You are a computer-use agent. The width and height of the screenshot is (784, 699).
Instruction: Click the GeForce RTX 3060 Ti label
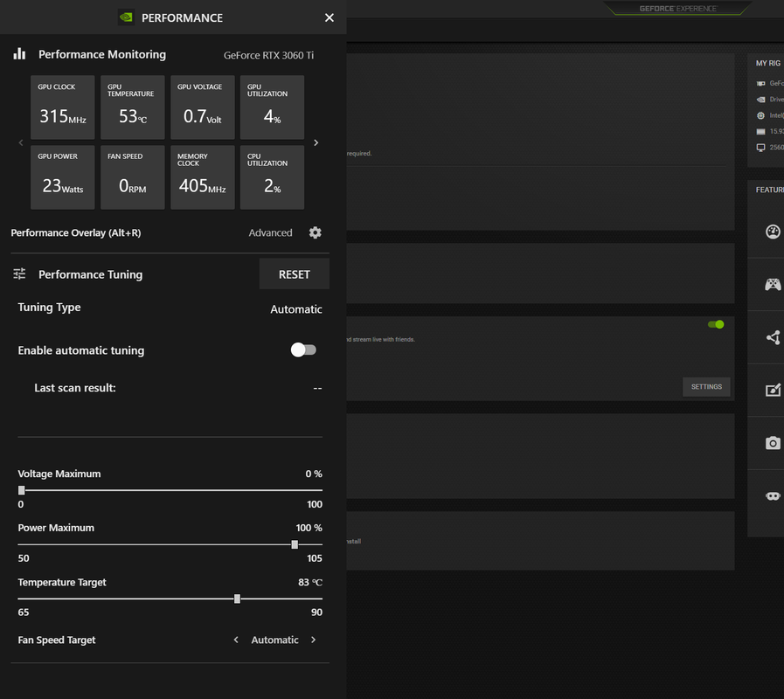(268, 56)
